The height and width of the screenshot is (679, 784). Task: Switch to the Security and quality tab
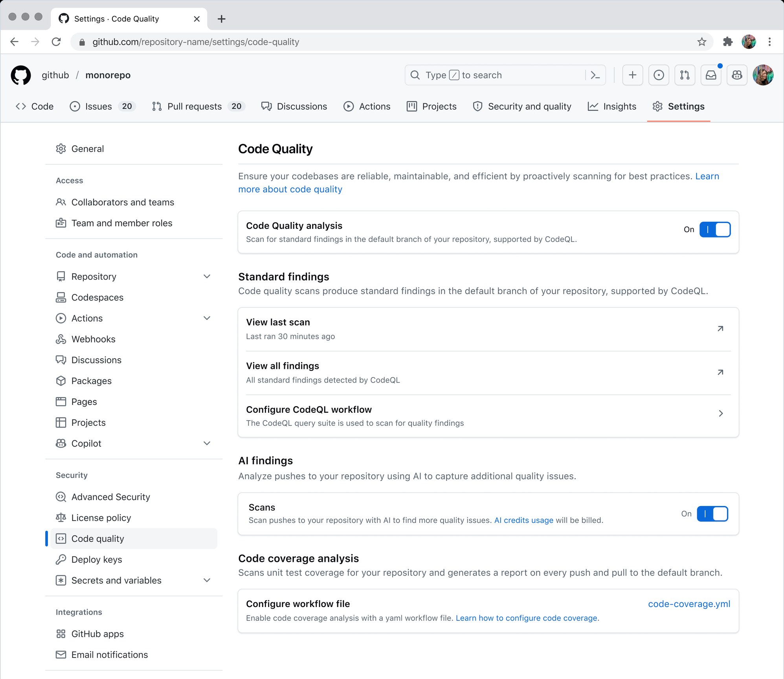pos(522,106)
